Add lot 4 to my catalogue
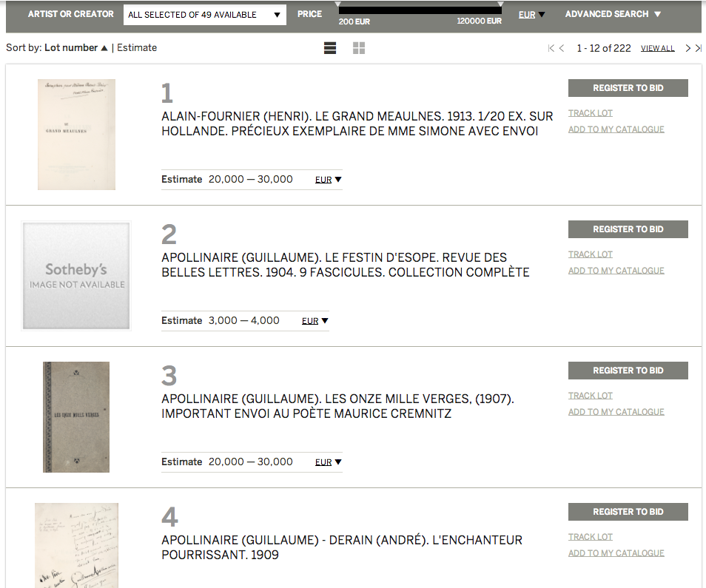 point(616,553)
